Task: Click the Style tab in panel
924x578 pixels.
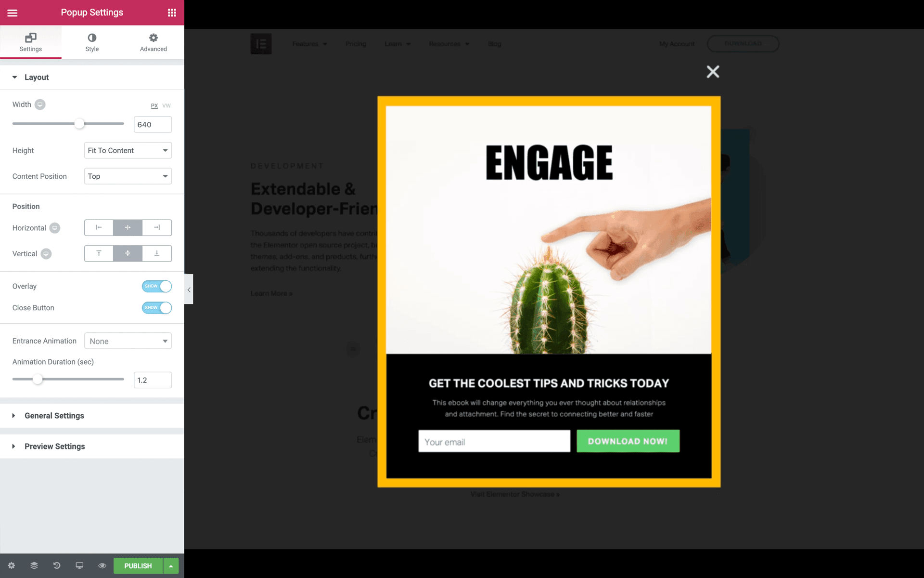Action: (92, 41)
